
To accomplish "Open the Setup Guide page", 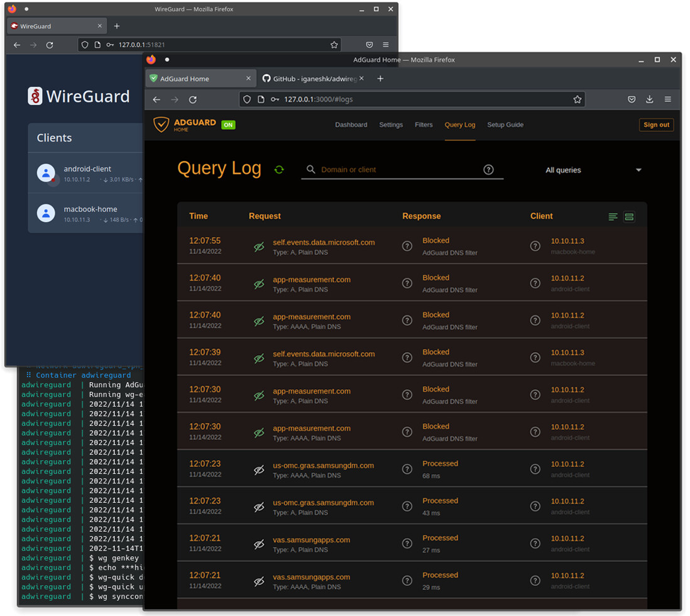I will point(506,125).
